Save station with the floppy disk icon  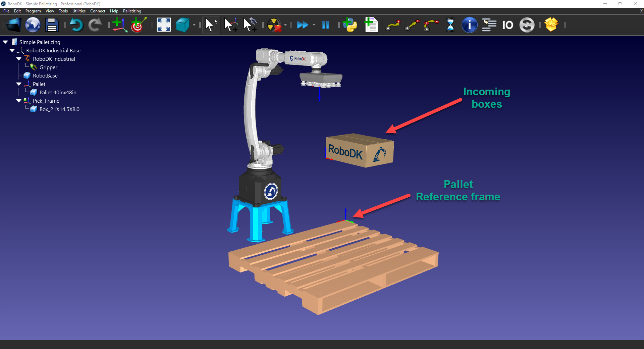(52, 25)
